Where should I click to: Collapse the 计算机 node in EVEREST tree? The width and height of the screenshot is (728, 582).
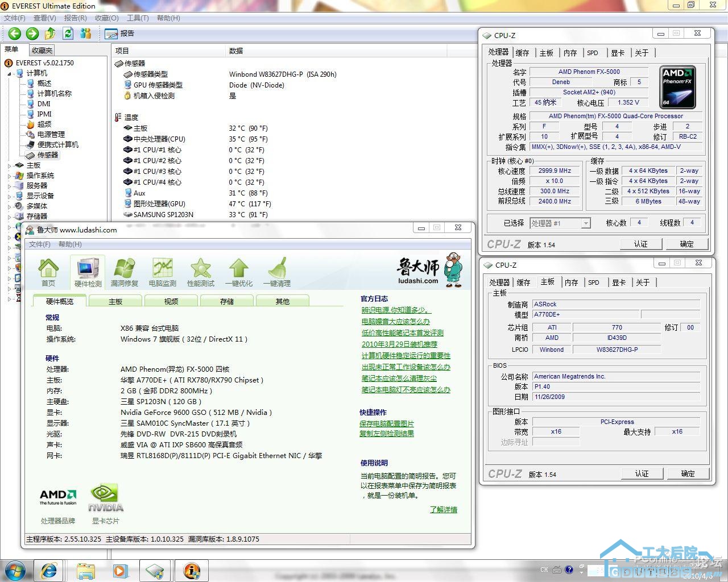pyautogui.click(x=10, y=74)
